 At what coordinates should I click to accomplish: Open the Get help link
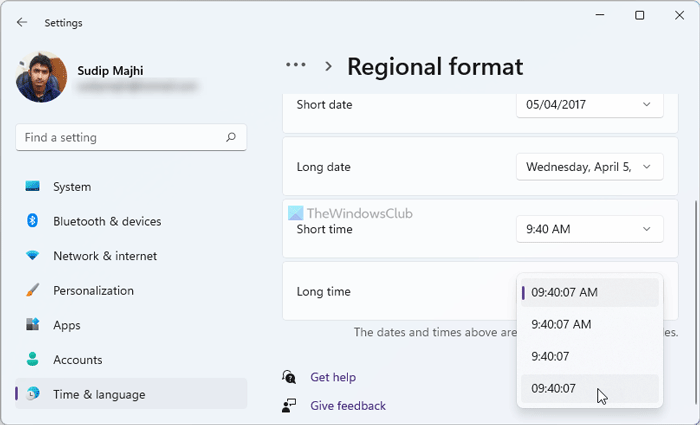[x=333, y=377]
